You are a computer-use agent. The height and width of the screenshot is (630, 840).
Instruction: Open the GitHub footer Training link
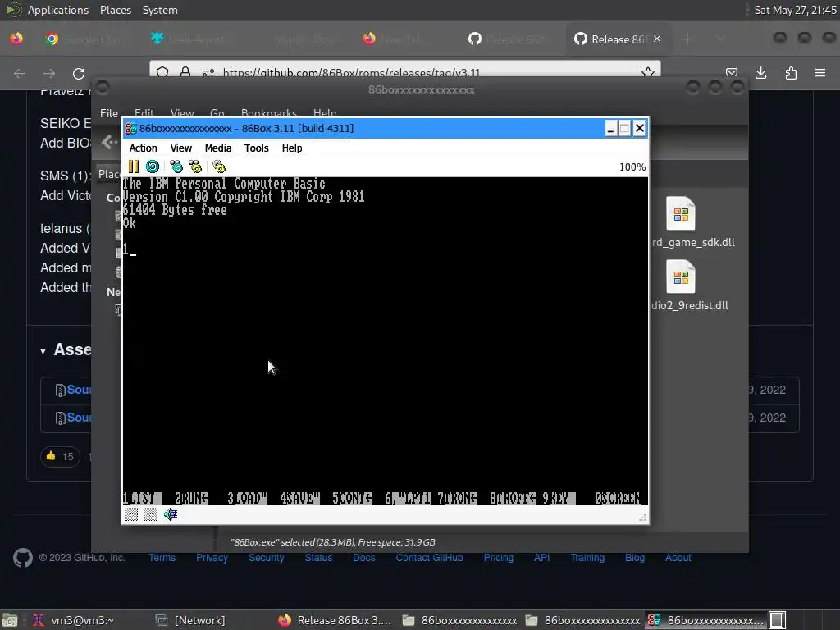(587, 558)
